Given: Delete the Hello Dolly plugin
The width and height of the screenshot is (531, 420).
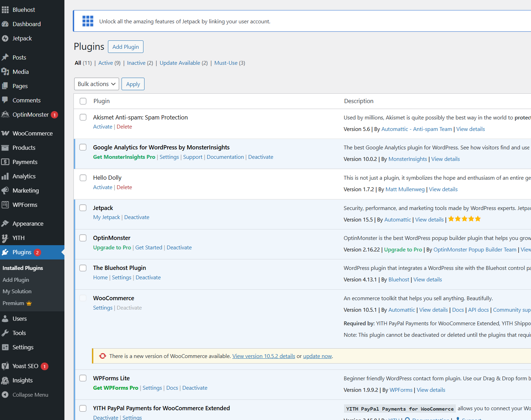Looking at the screenshot, I should click(x=124, y=187).
